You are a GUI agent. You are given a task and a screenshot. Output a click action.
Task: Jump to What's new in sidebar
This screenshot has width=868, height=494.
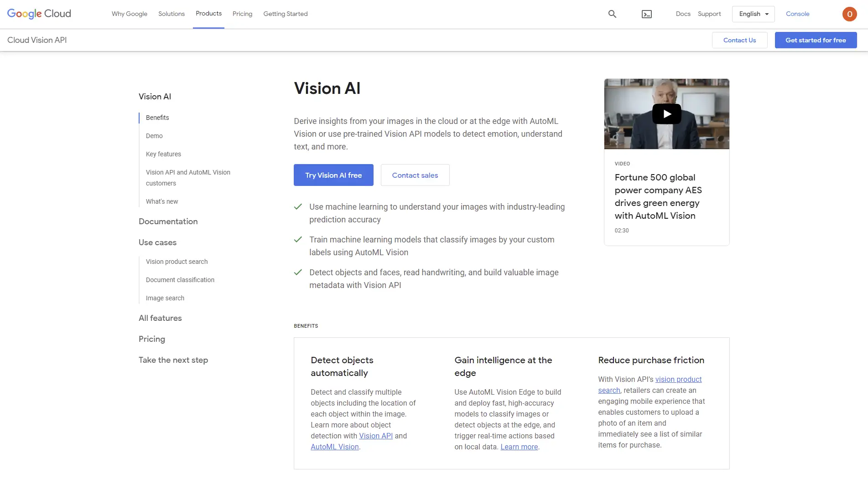[162, 201]
